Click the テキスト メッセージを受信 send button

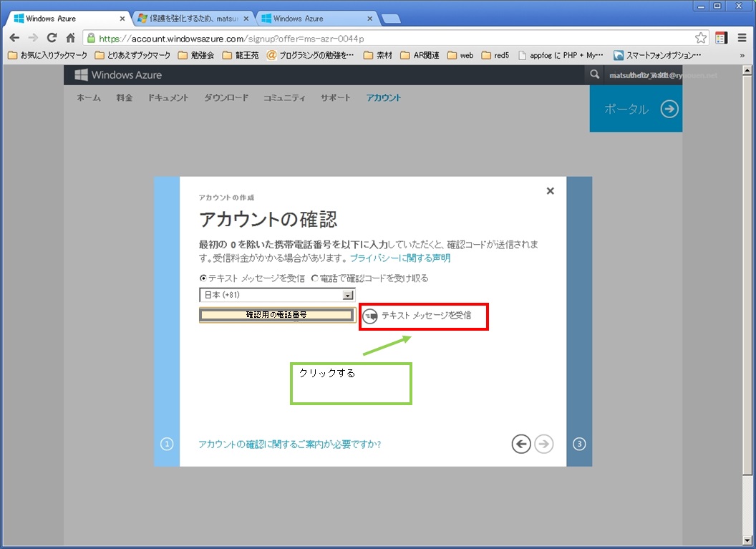[x=417, y=316]
